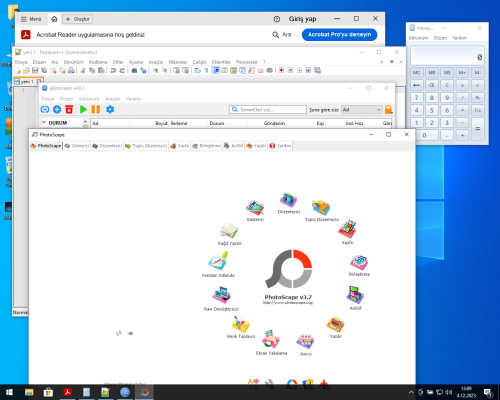
Task: Click the calculator equals button
Action: click(477, 129)
